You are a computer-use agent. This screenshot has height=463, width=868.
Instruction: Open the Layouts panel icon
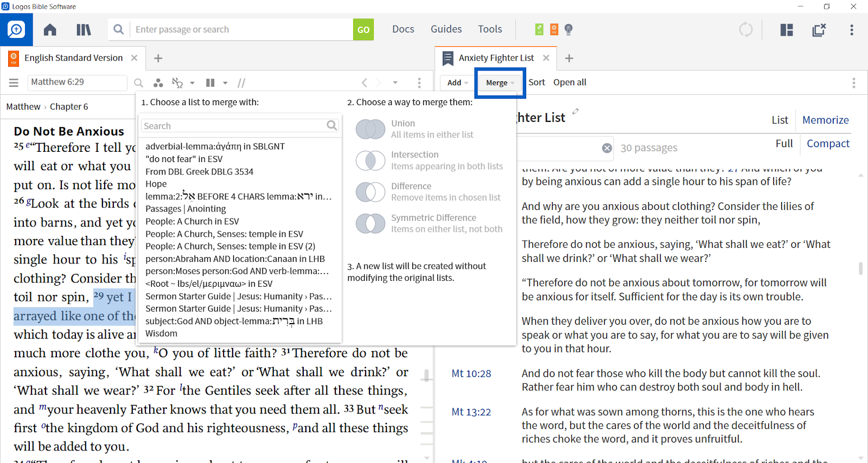(x=787, y=30)
